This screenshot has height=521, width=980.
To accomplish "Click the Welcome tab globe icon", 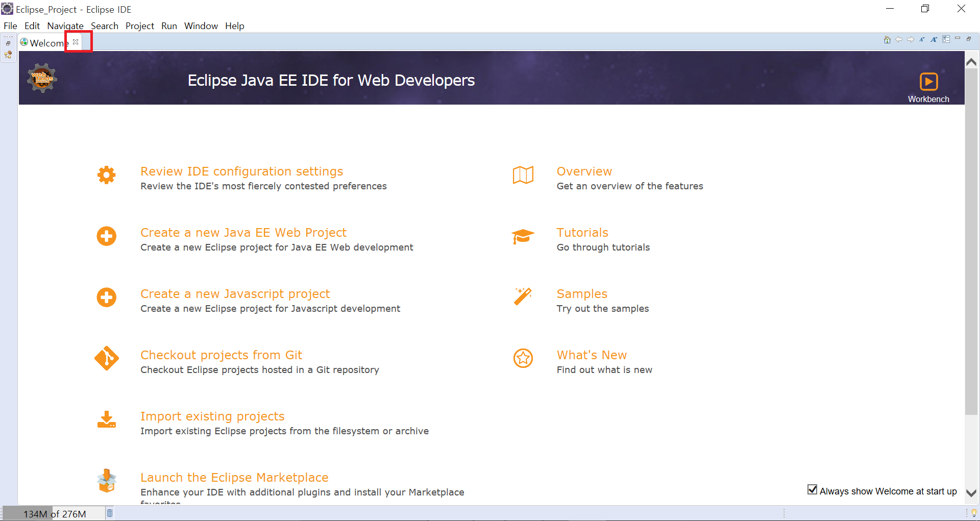I will [x=24, y=42].
